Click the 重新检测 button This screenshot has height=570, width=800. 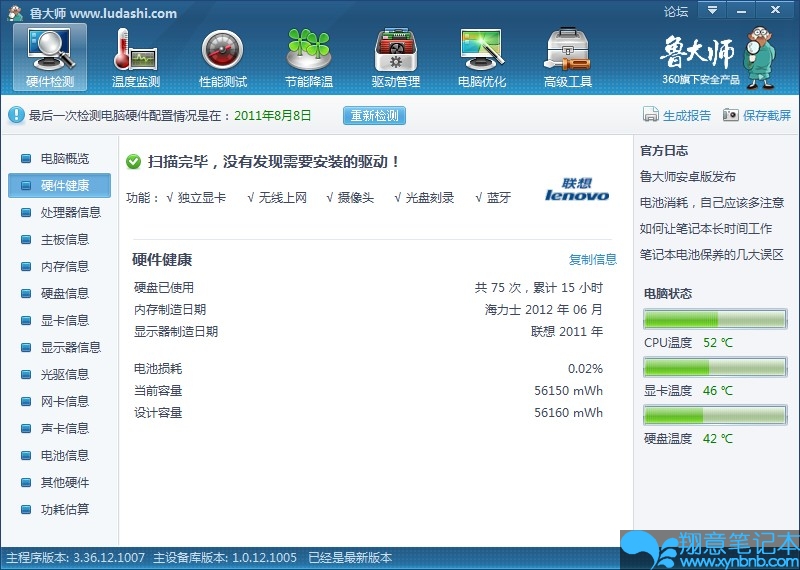[x=374, y=115]
